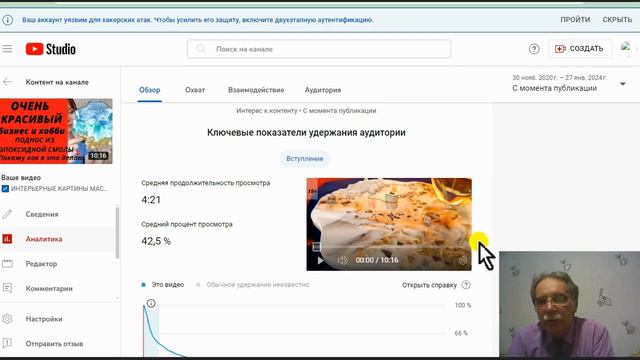Go back with arrow beside Контент на канале

7,82
